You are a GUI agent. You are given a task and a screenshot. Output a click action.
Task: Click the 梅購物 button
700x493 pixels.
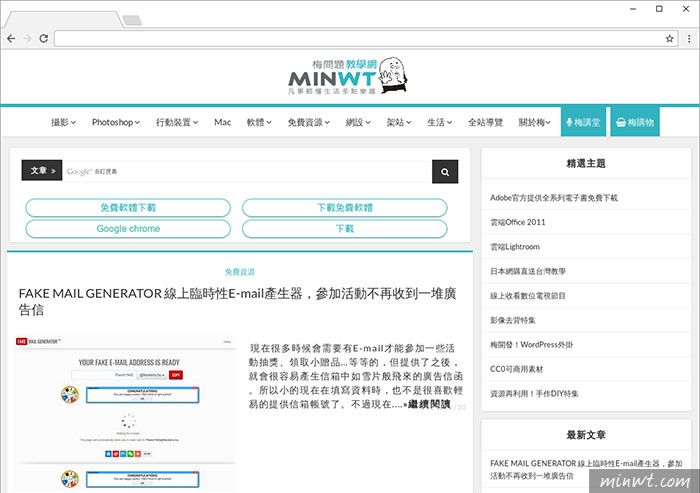635,121
